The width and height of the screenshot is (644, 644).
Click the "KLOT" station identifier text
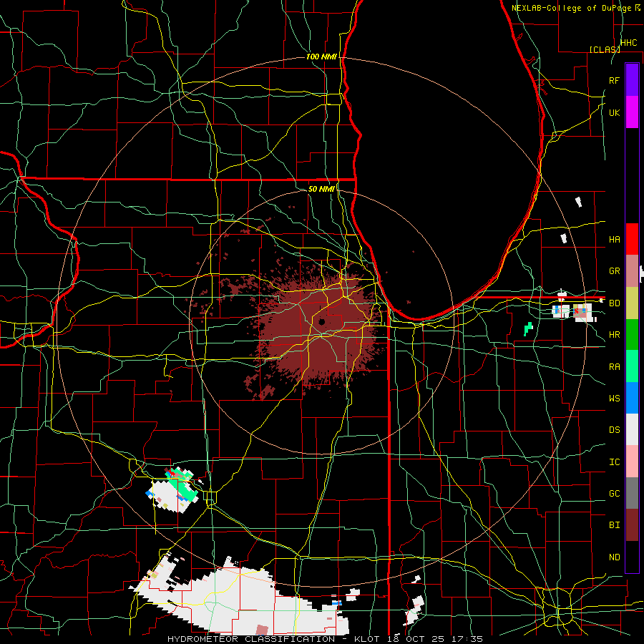(368, 639)
